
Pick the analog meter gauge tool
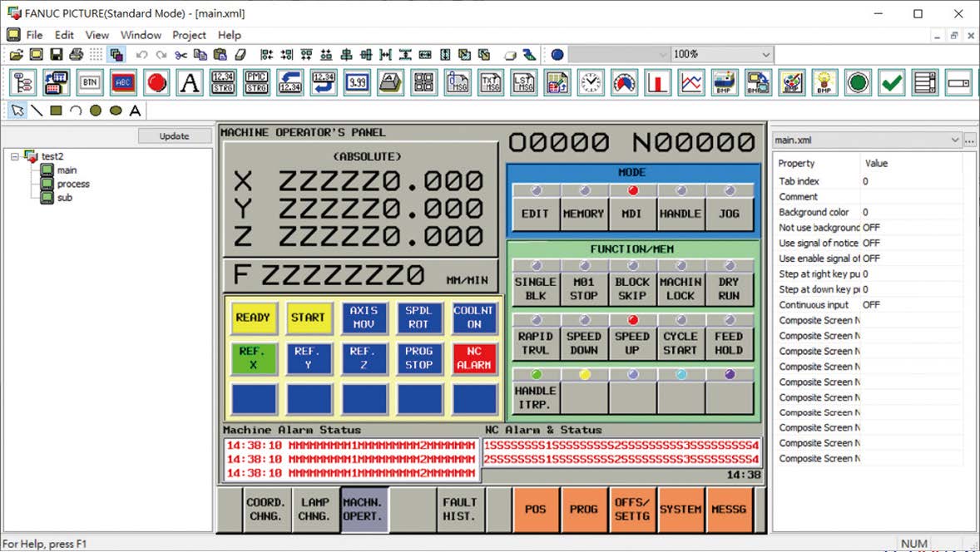(624, 82)
